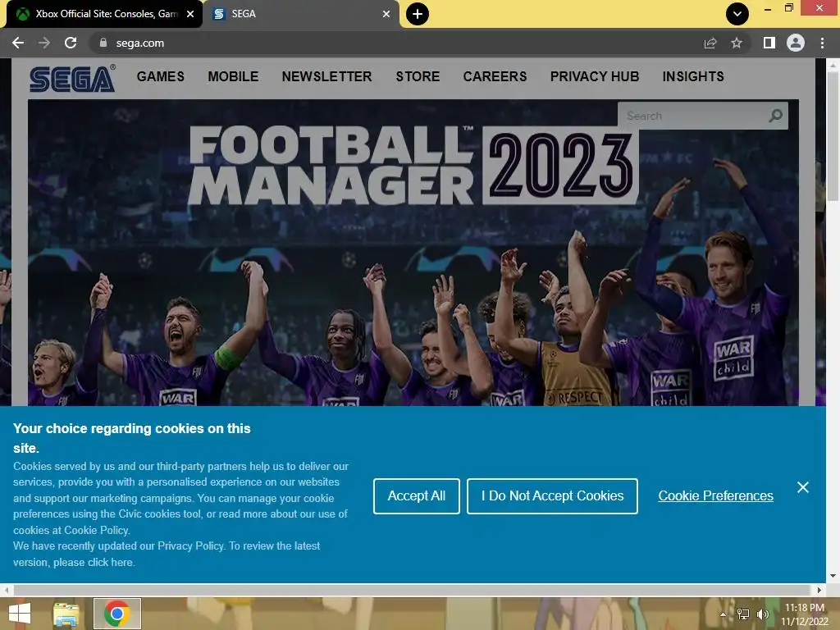Go to the STORE section

click(418, 76)
